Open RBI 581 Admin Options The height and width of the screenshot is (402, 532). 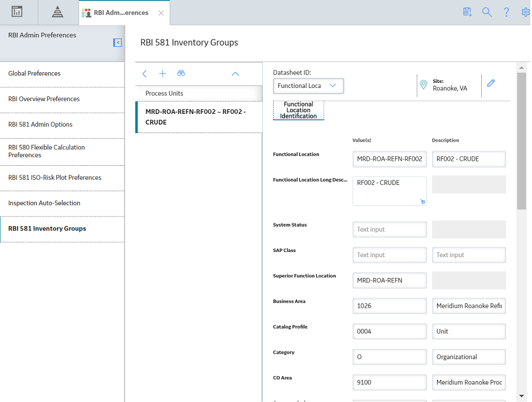pos(63,125)
